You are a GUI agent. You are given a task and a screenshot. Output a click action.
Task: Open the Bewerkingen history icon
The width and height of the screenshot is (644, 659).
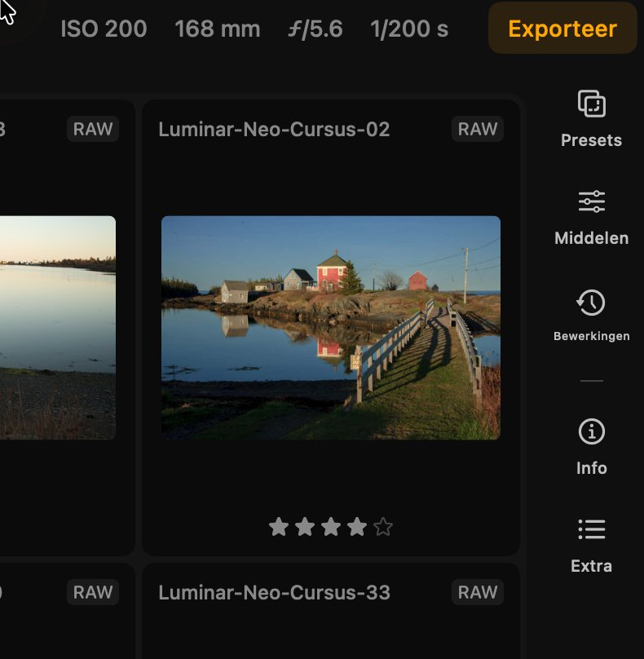[x=591, y=303]
